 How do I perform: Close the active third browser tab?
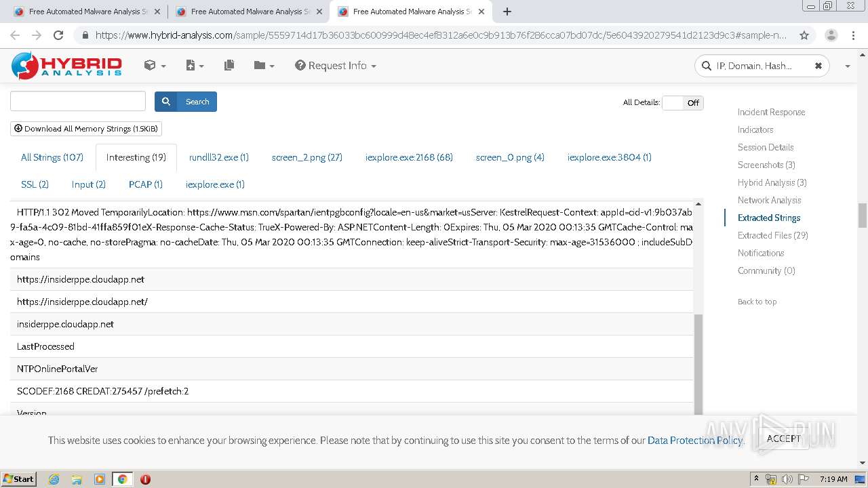pos(481,12)
